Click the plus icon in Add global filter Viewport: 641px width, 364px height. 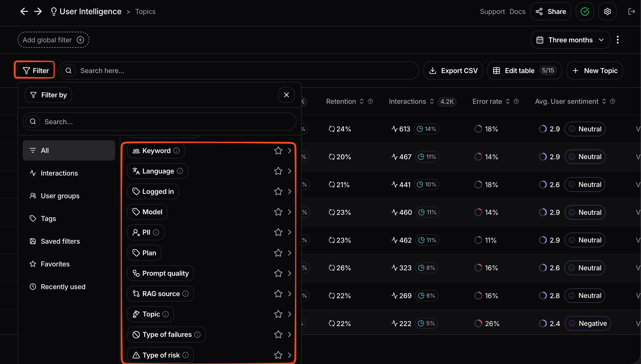point(80,40)
